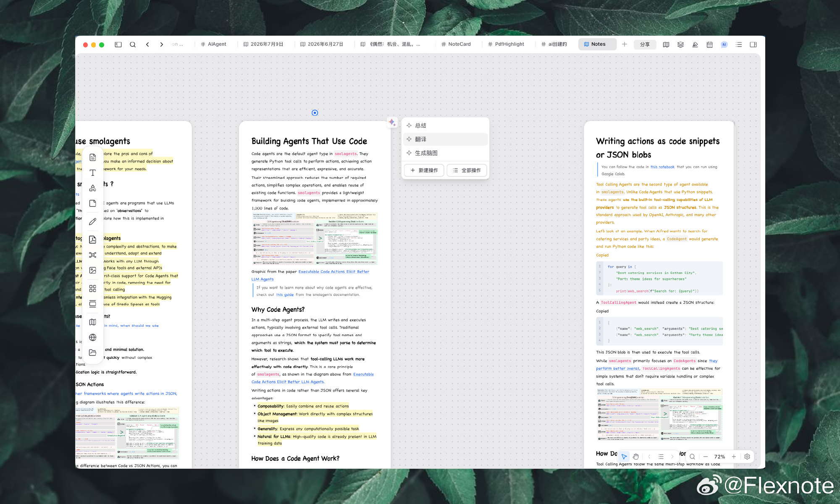
Task: Select the PDF file tool
Action: point(93,240)
